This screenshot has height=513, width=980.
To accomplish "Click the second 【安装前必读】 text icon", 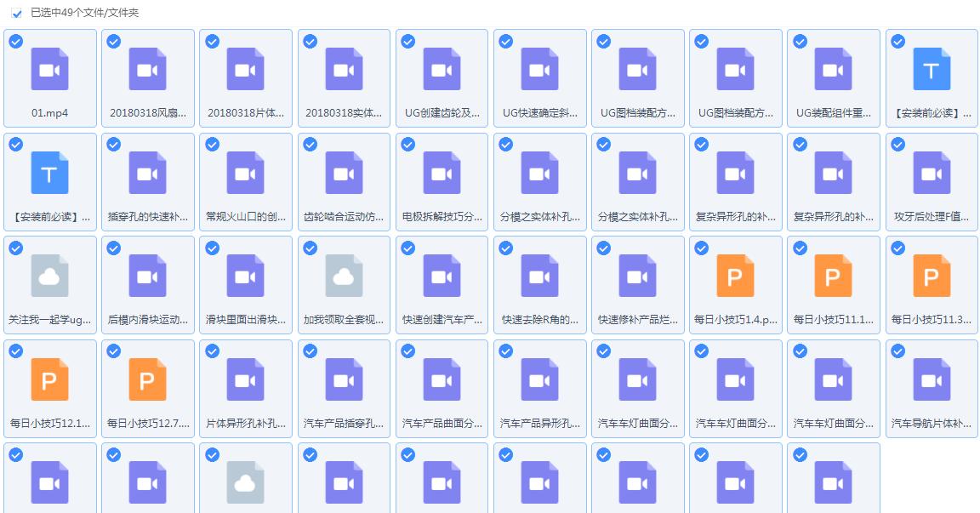I will (x=50, y=172).
